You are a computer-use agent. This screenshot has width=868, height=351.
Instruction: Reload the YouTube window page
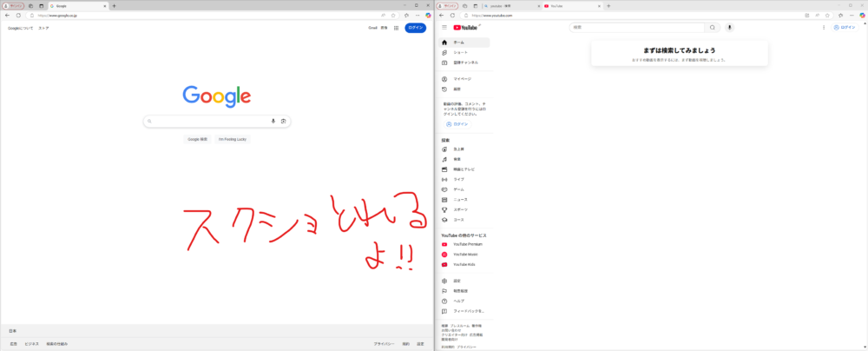[x=452, y=16]
